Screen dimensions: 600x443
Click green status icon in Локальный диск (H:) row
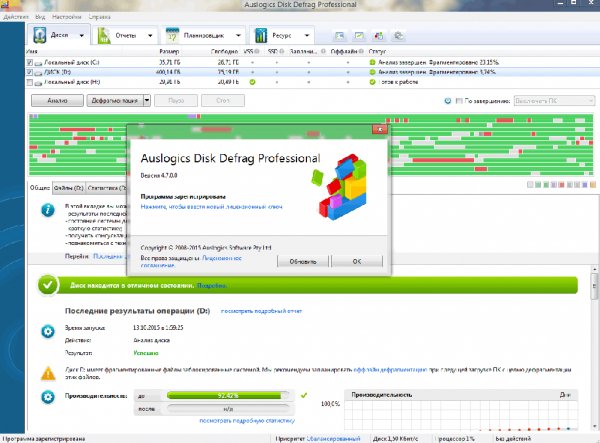[372, 82]
